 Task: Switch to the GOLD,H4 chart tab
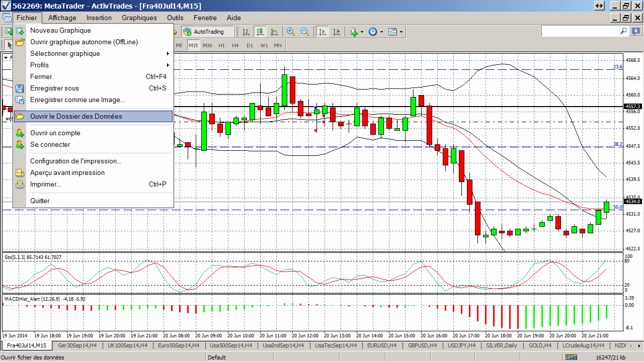pyautogui.click(x=540, y=346)
